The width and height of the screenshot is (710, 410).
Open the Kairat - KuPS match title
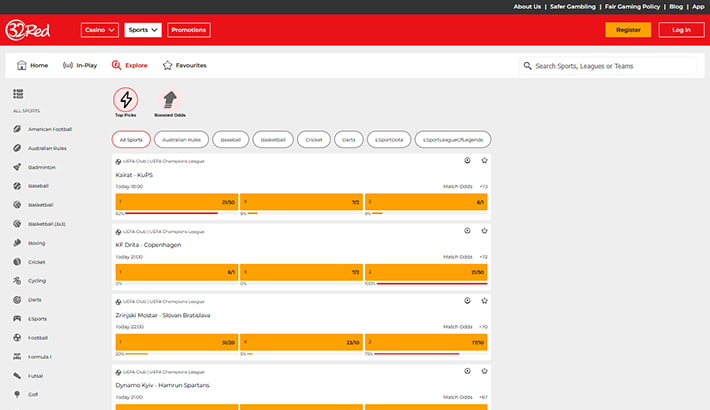(x=134, y=175)
